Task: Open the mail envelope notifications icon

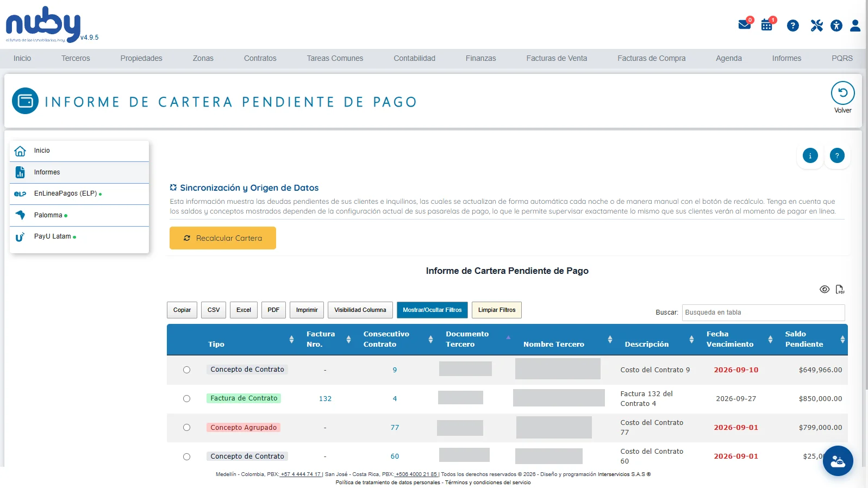Action: [x=744, y=25]
